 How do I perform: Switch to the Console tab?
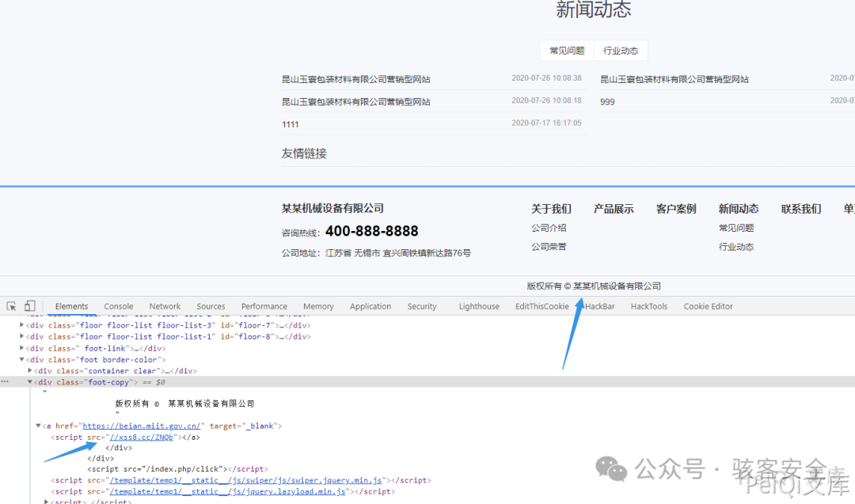[118, 307]
